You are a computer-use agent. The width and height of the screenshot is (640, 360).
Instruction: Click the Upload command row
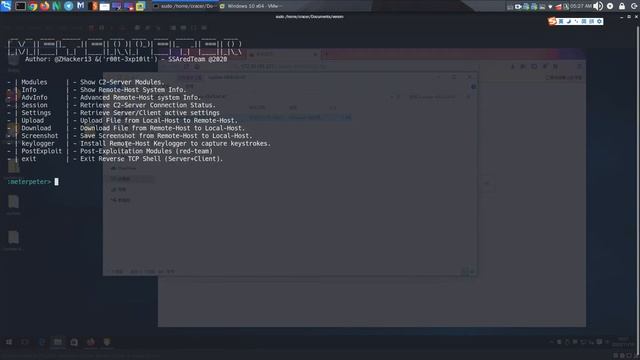click(x=122, y=120)
